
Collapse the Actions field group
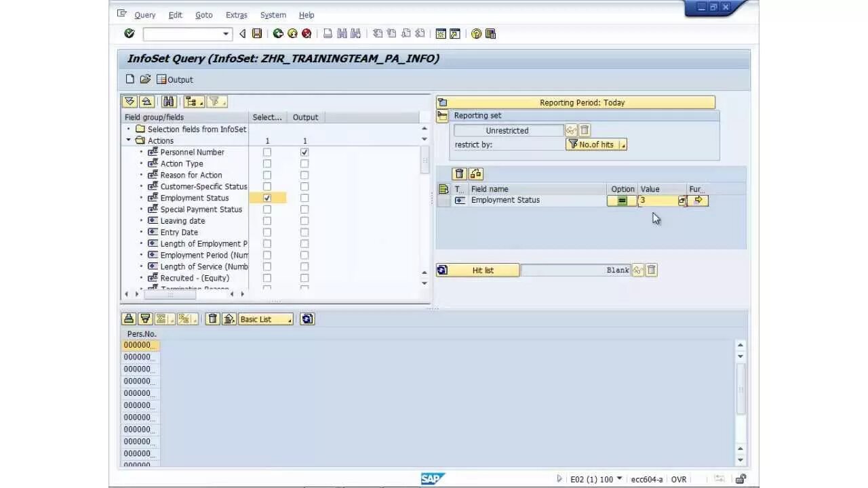coord(128,140)
